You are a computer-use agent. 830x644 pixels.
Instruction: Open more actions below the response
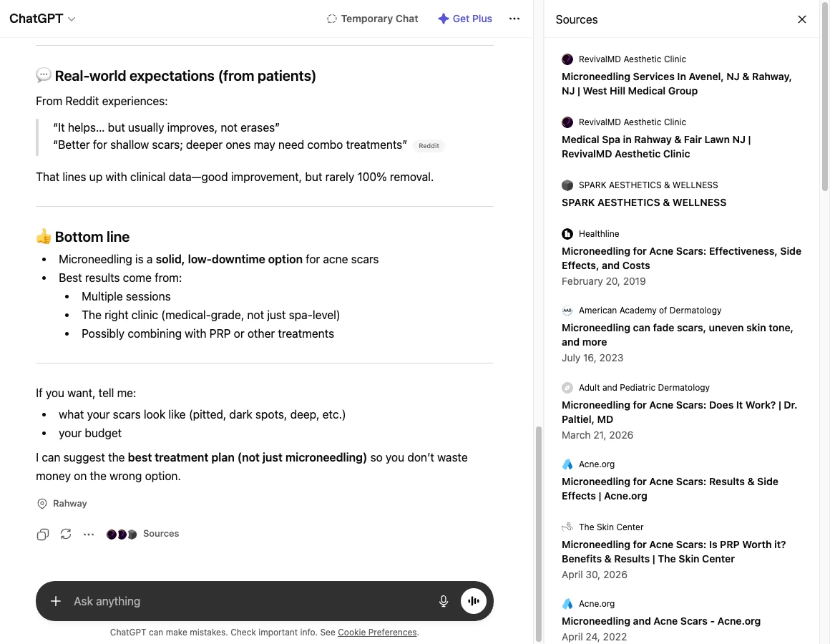click(x=89, y=534)
